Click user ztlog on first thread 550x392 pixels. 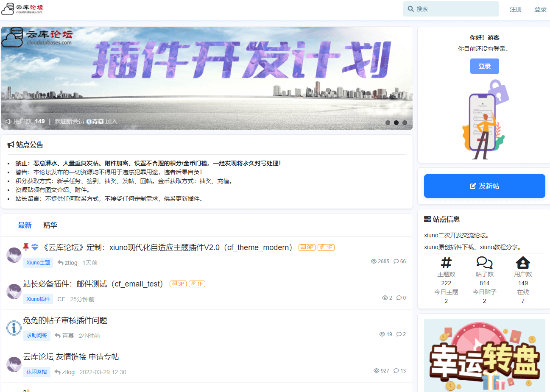point(71,263)
